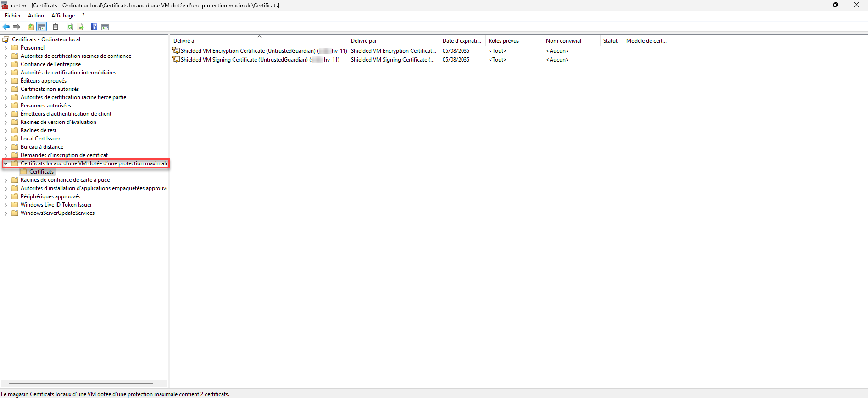Open Help via the blue question mark icon
Viewport: 868px width, 398px height.
[94, 27]
